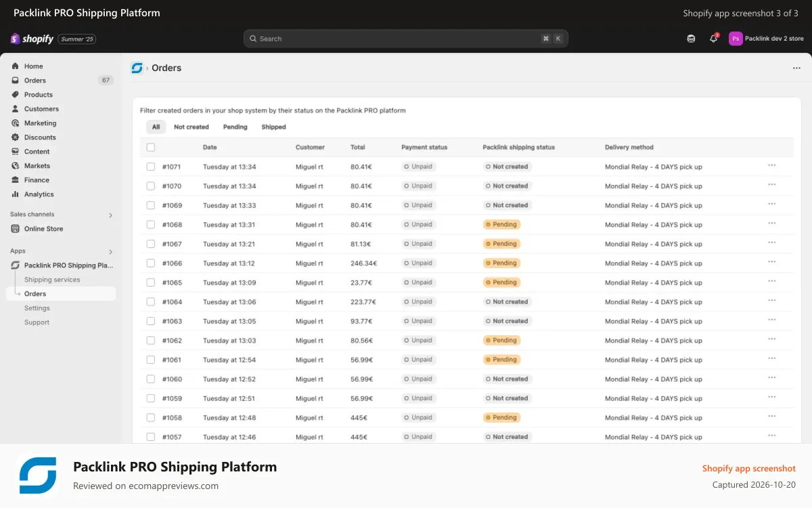Viewport: 812px width, 508px height.
Task: Open the actions menu for order #1058
Action: point(771,417)
